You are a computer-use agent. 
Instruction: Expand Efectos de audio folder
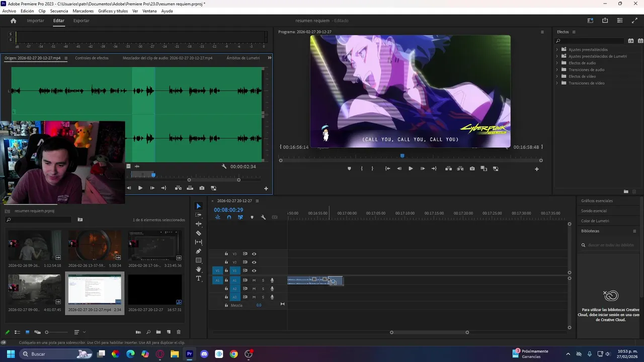coord(557,63)
